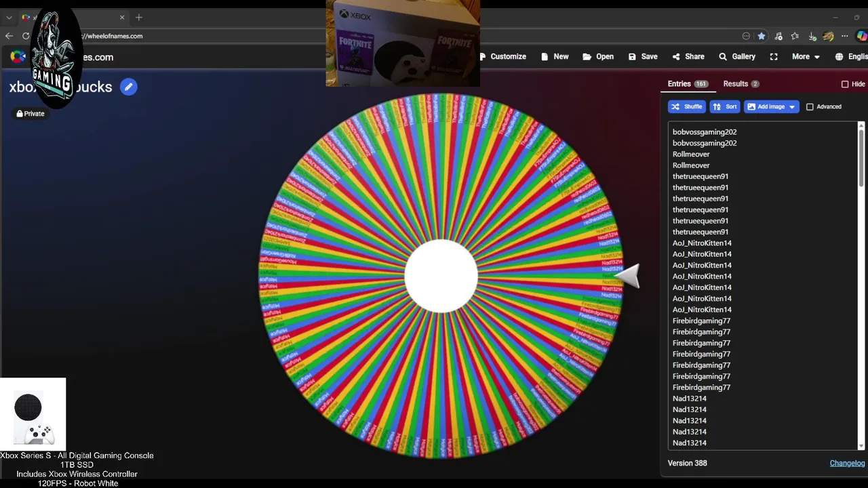The height and width of the screenshot is (488, 868).
Task: Click the first AoJ_NitroKitten14 entry
Action: pyautogui.click(x=702, y=243)
